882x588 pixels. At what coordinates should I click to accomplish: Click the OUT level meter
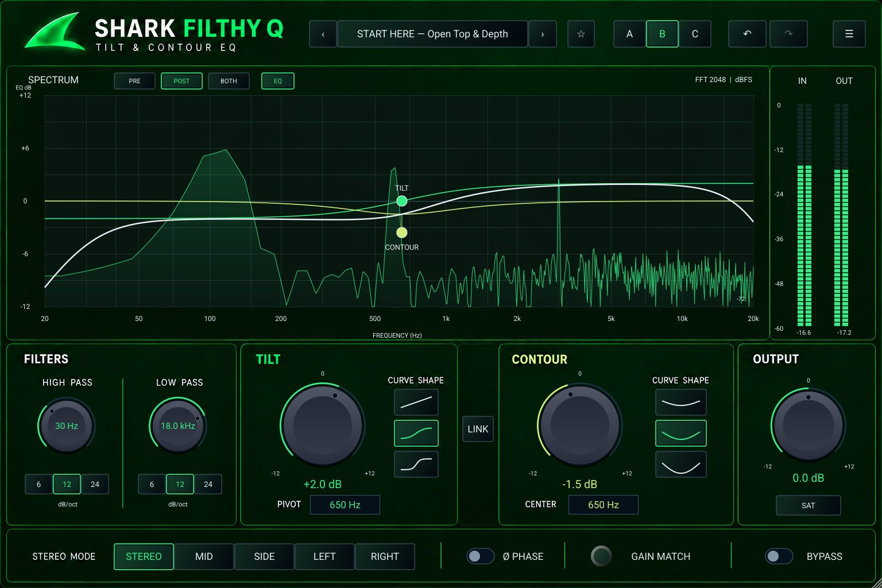(841, 215)
